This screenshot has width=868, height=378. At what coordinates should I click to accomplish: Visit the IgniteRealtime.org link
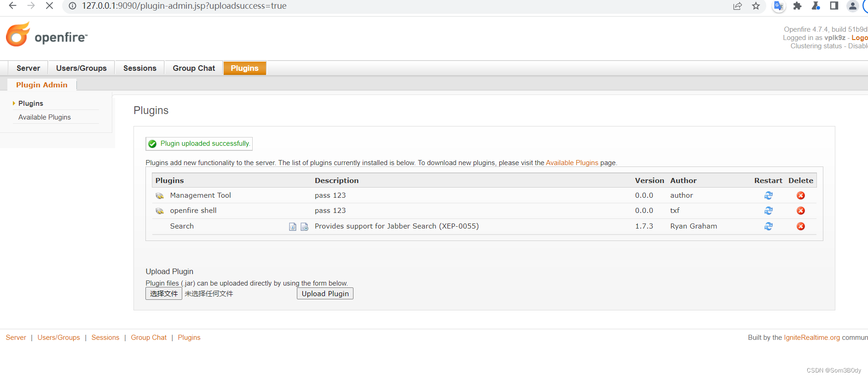pos(812,338)
